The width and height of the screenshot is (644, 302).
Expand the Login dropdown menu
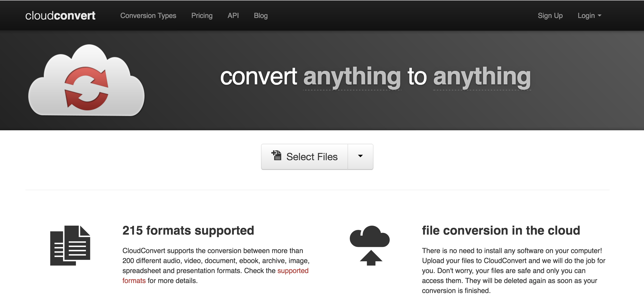click(x=589, y=15)
